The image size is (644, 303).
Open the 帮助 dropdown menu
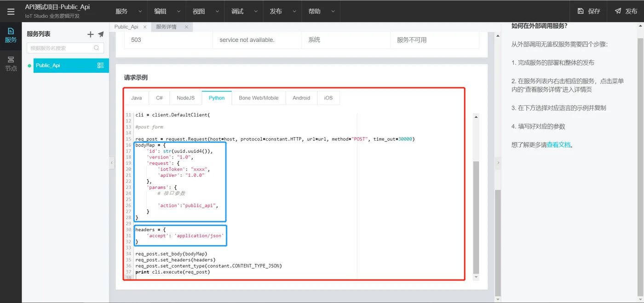point(321,11)
